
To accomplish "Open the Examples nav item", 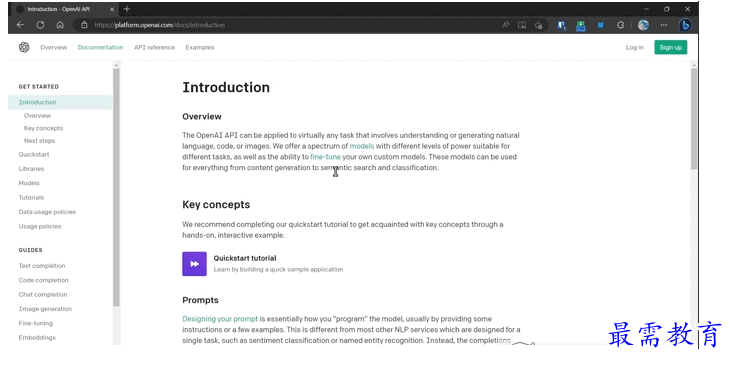I will [x=200, y=47].
